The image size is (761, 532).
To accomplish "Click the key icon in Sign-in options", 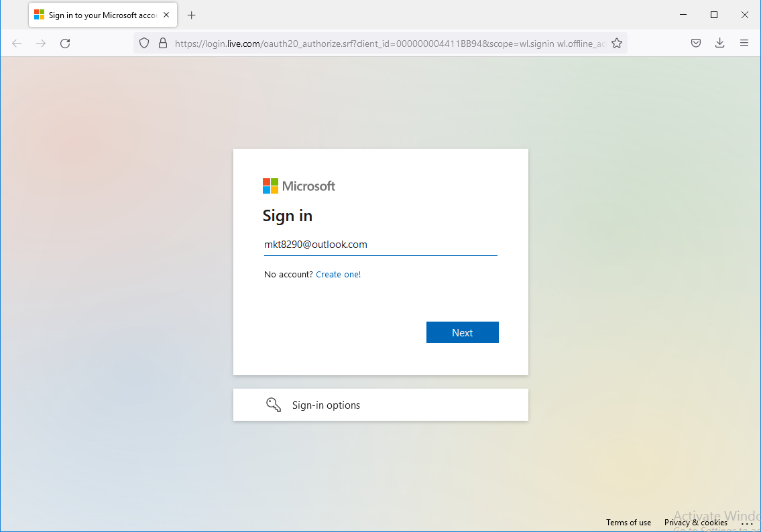I will pyautogui.click(x=274, y=405).
